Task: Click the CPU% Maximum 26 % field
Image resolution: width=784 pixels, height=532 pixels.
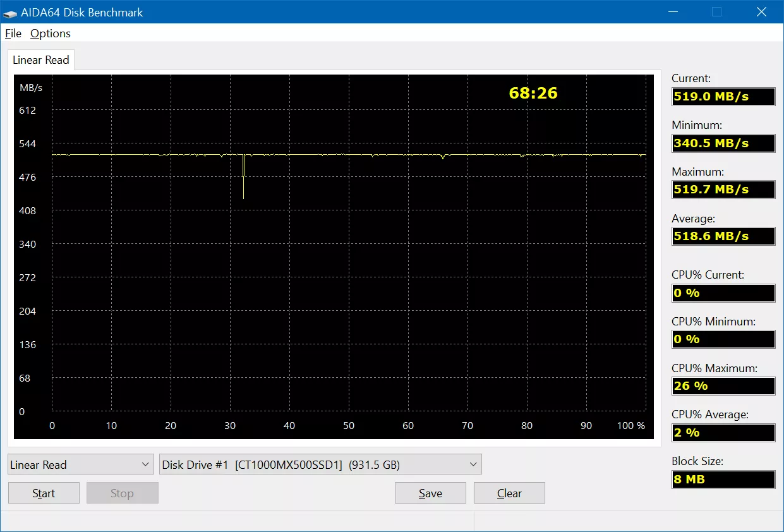Action: point(723,386)
